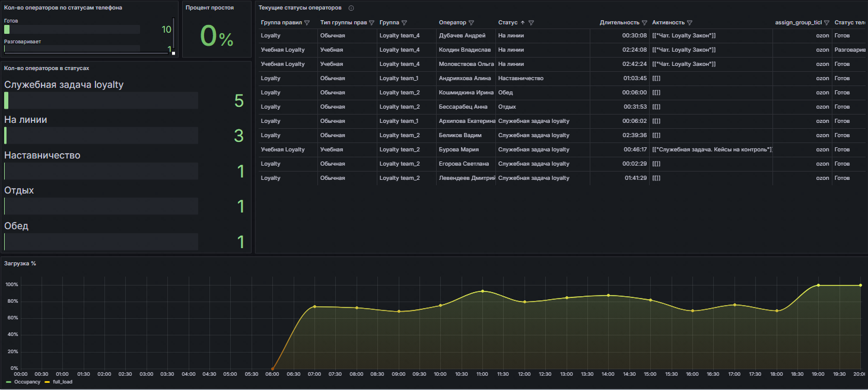
Task: Open Процент простоя panel title menu
Action: click(209, 8)
